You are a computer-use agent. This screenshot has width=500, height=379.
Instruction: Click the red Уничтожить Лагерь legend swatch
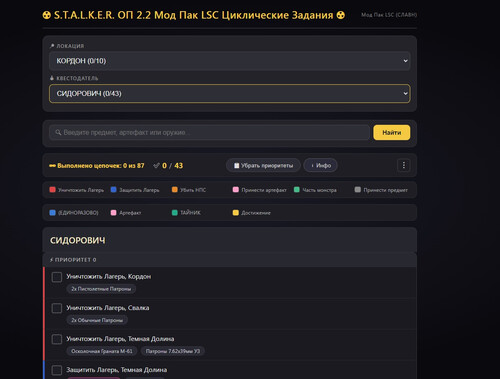click(x=52, y=190)
